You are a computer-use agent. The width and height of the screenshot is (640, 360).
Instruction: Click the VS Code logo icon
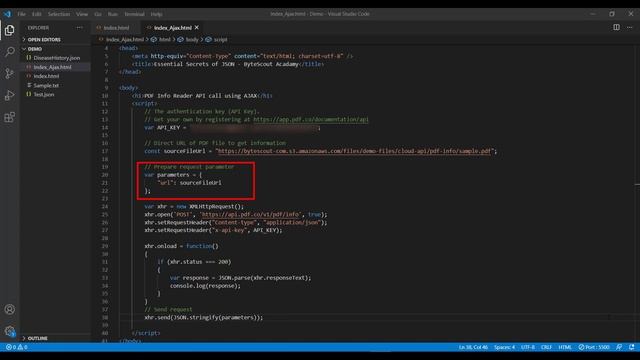pos(7,14)
